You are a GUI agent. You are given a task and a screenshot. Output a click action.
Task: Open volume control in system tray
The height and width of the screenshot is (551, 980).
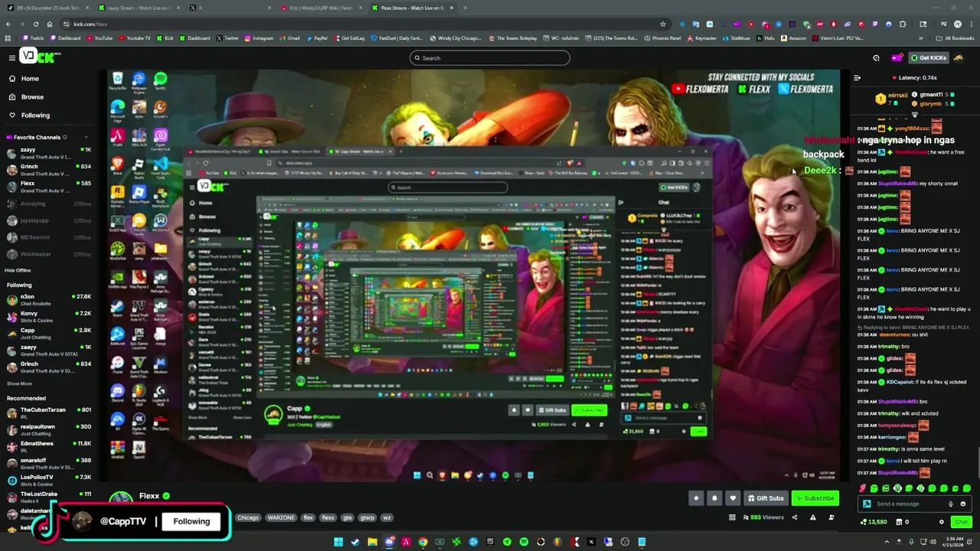933,542
